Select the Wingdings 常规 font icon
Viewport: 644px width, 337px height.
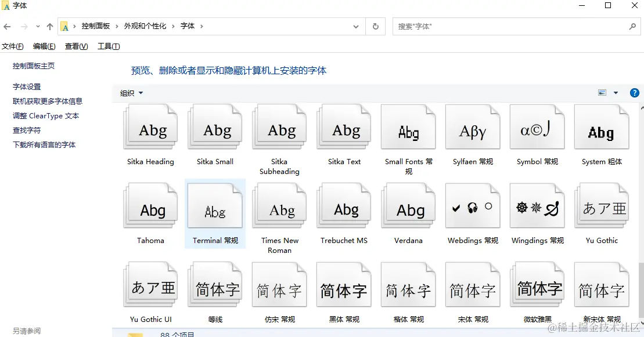pos(538,206)
